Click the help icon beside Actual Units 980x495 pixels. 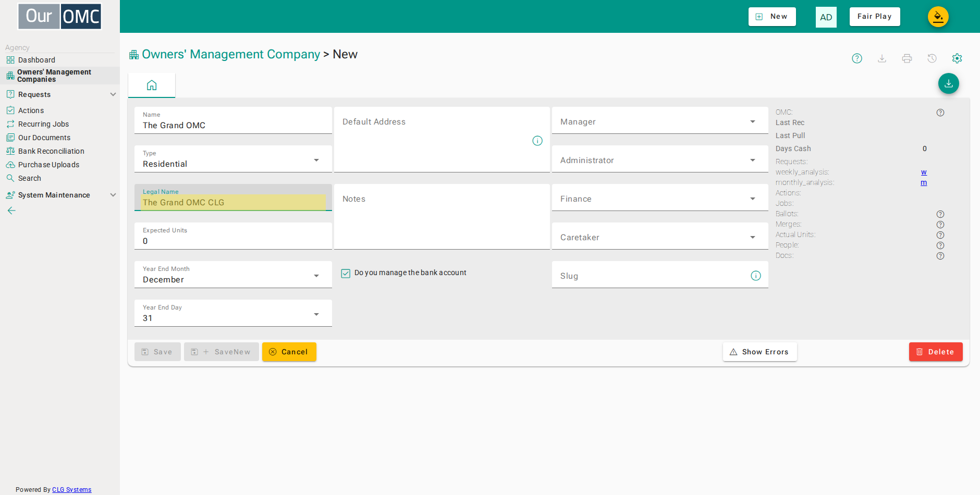(940, 235)
